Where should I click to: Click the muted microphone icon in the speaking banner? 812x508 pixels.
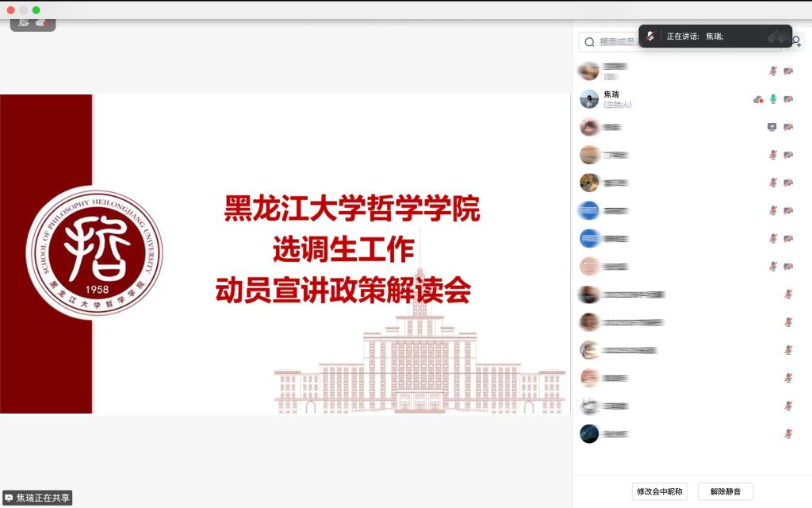651,37
